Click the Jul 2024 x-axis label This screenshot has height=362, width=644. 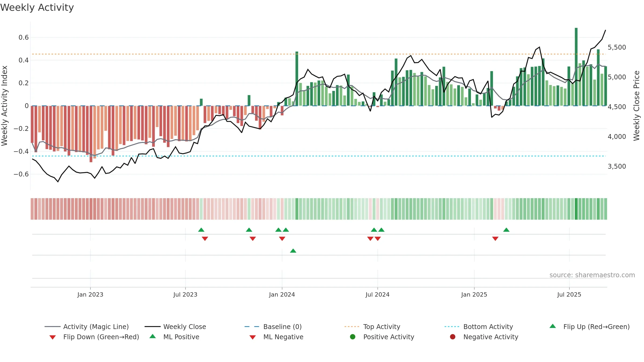378,294
